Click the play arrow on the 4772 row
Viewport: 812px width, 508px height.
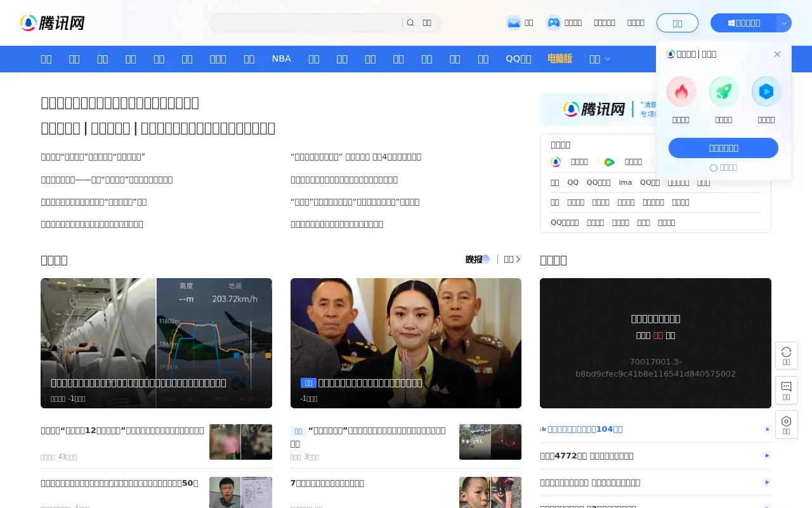point(767,456)
